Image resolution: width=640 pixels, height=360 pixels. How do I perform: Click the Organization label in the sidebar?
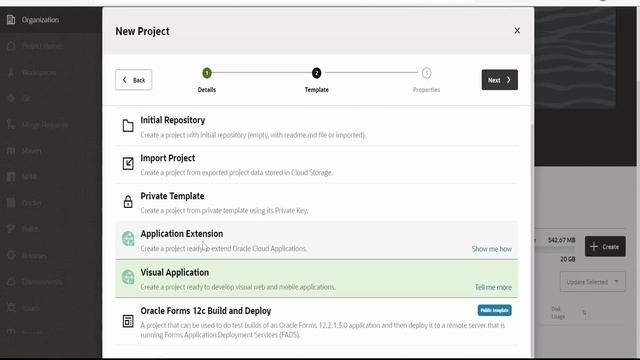pos(40,20)
